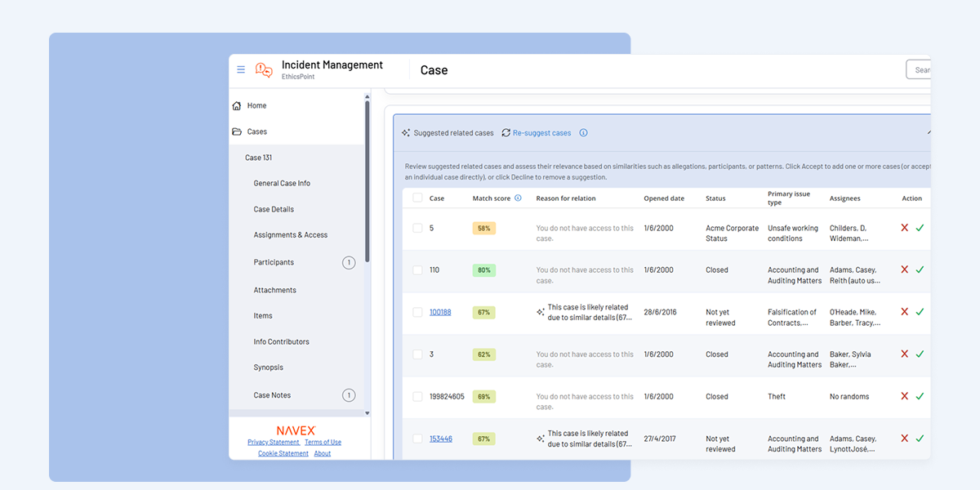Image resolution: width=980 pixels, height=490 pixels.
Task: Click the 58% match score badge
Action: click(x=484, y=228)
